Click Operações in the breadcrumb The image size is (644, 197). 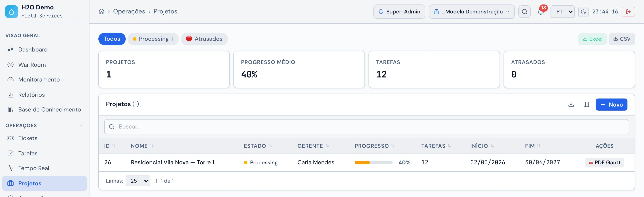[x=129, y=11]
